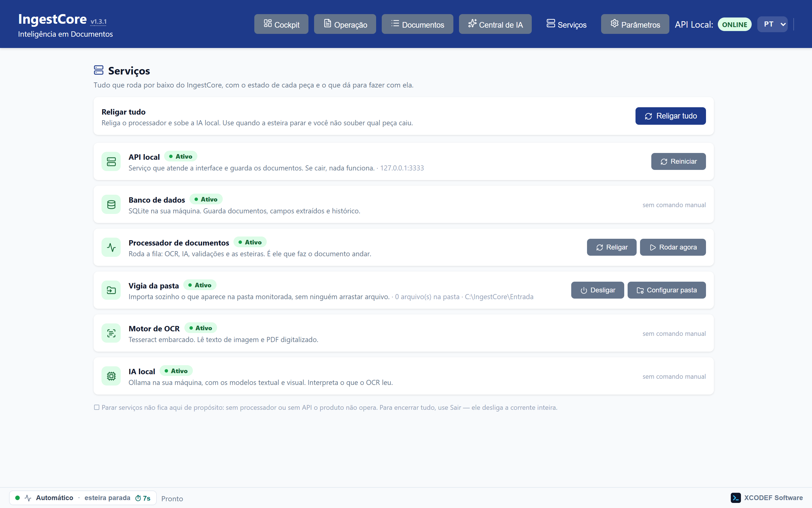Click the Ativo badge beside Processador de documentos
Viewport: 812px width, 508px height.
click(250, 242)
